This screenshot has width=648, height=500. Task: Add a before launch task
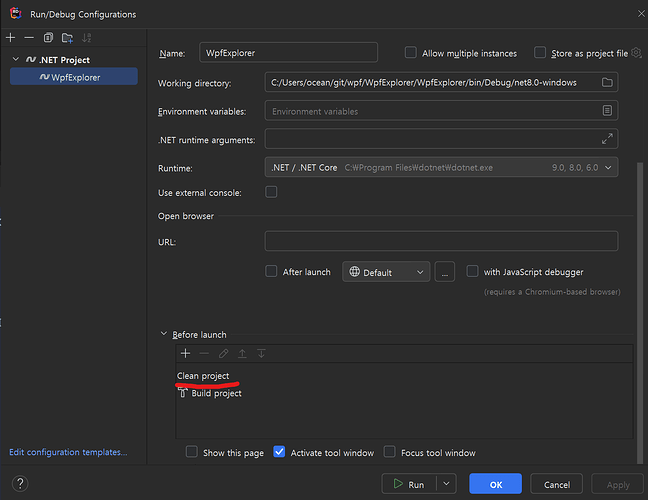point(185,353)
